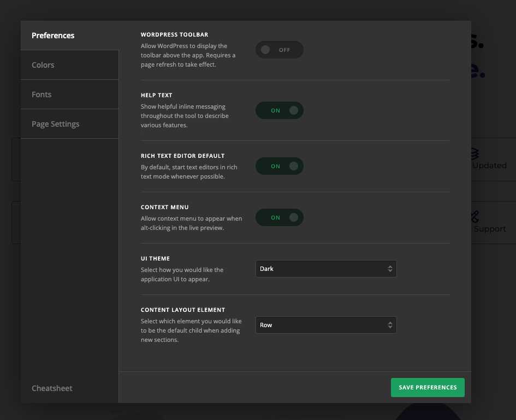Image resolution: width=516 pixels, height=420 pixels.
Task: Turn off the Help Text switch
Action: pos(279,110)
